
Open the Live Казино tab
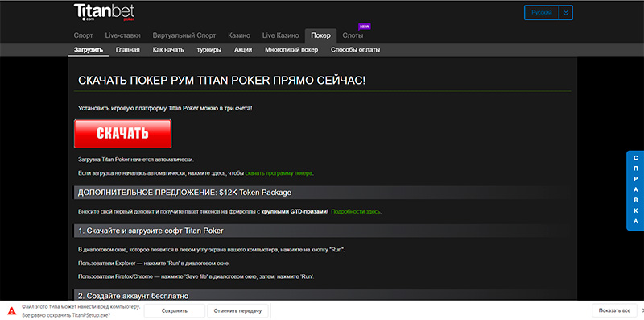(x=280, y=35)
